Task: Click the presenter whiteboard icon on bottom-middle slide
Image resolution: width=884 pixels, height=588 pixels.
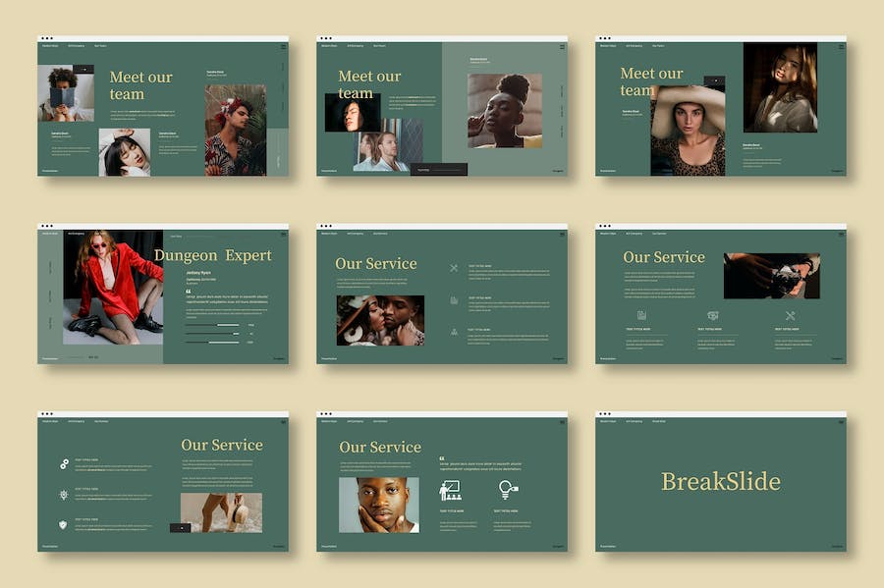Action: [x=450, y=490]
